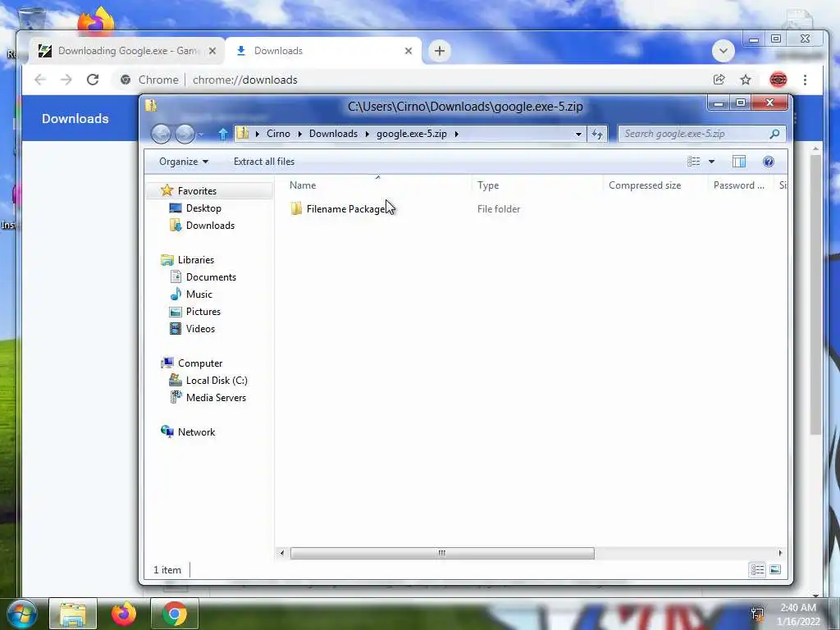Viewport: 840px width, 630px height.
Task: Open Explorer help with the question mark icon
Action: 768,162
